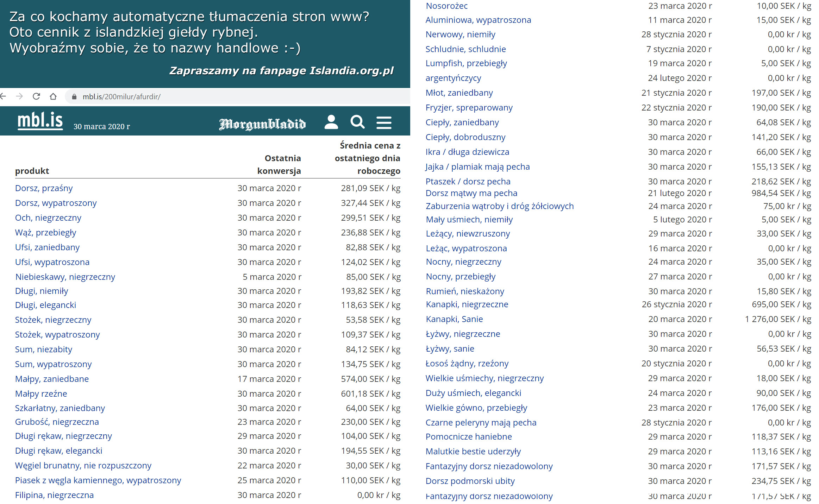Open the 'Filipina, niegrzeczna' link
Image resolution: width=819 pixels, height=504 pixels.
click(54, 495)
